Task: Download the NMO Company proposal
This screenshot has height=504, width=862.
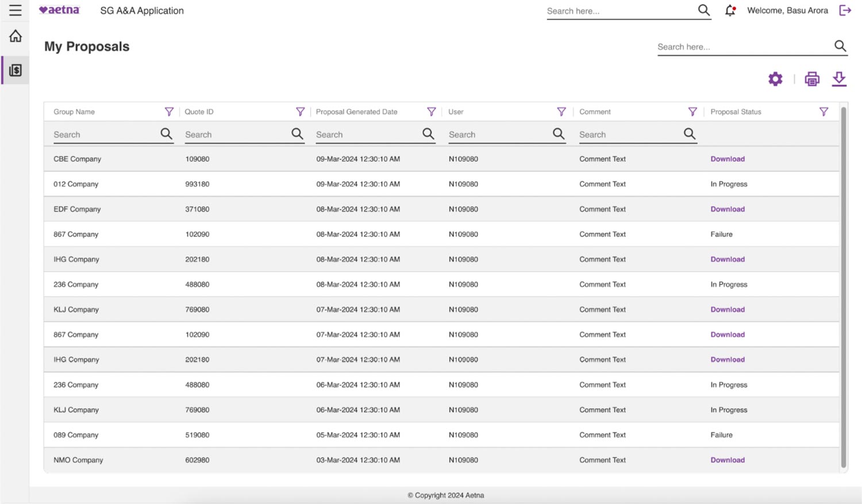Action: [728, 460]
